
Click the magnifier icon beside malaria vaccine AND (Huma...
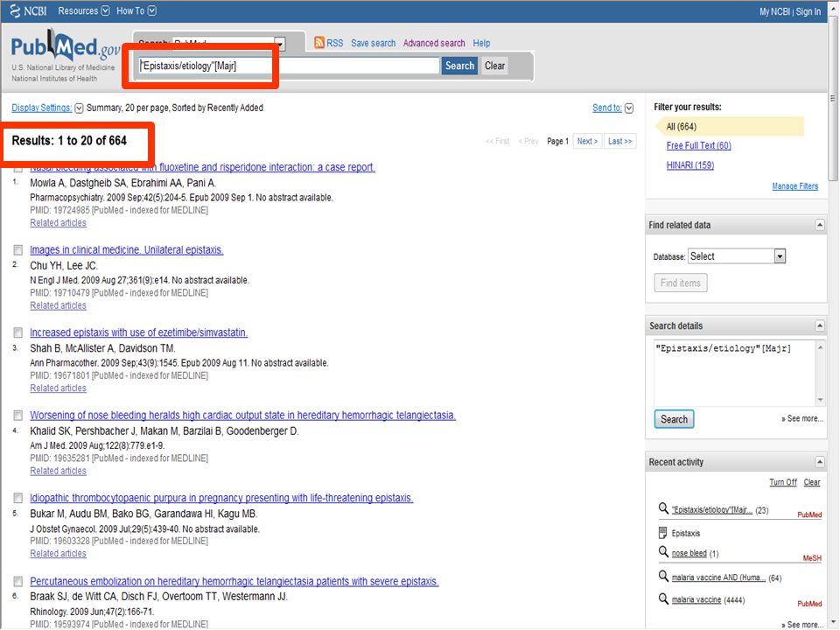(x=663, y=577)
